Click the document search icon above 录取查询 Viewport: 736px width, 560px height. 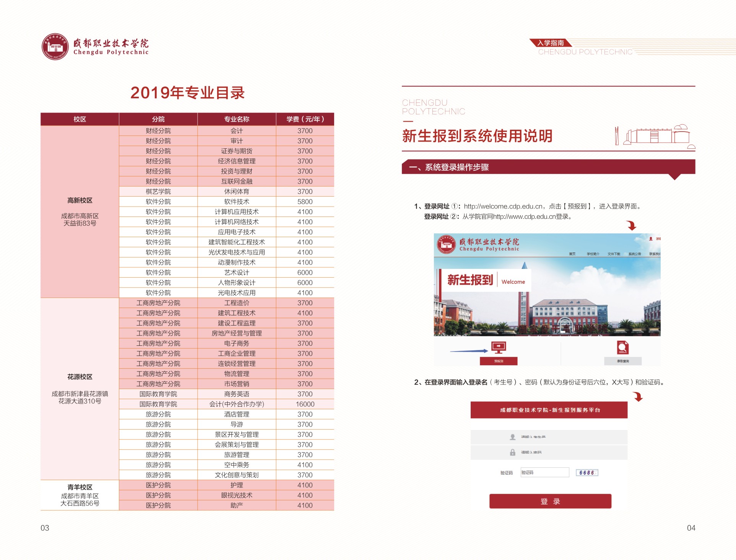tap(622, 347)
